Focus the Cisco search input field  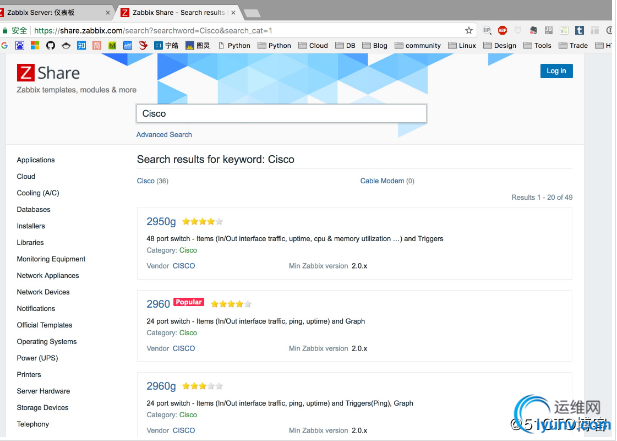[281, 114]
